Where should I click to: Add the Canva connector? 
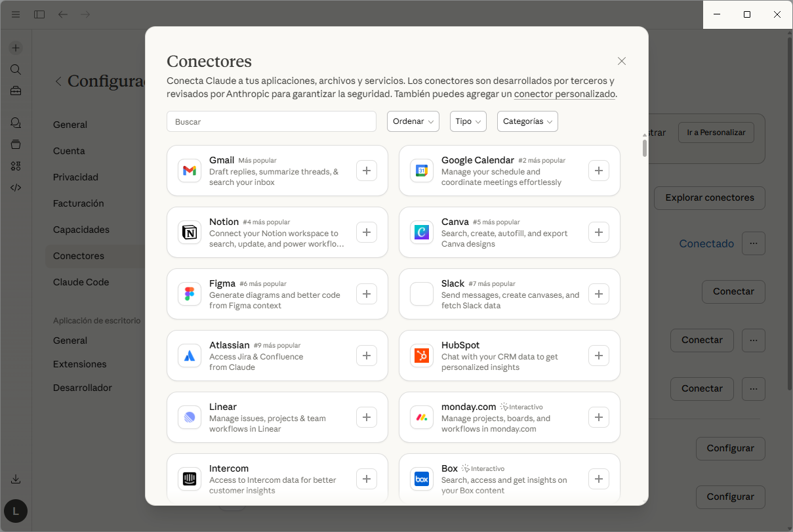599,232
